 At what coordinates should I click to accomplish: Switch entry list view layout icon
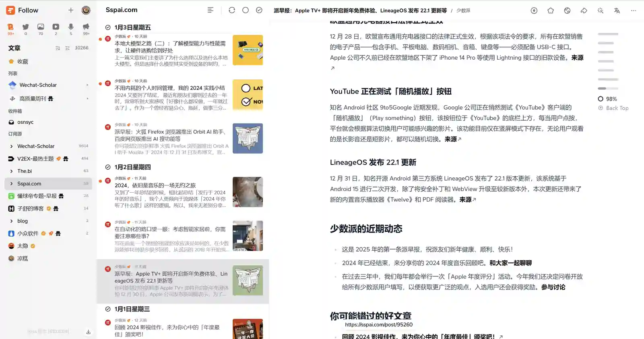click(211, 10)
